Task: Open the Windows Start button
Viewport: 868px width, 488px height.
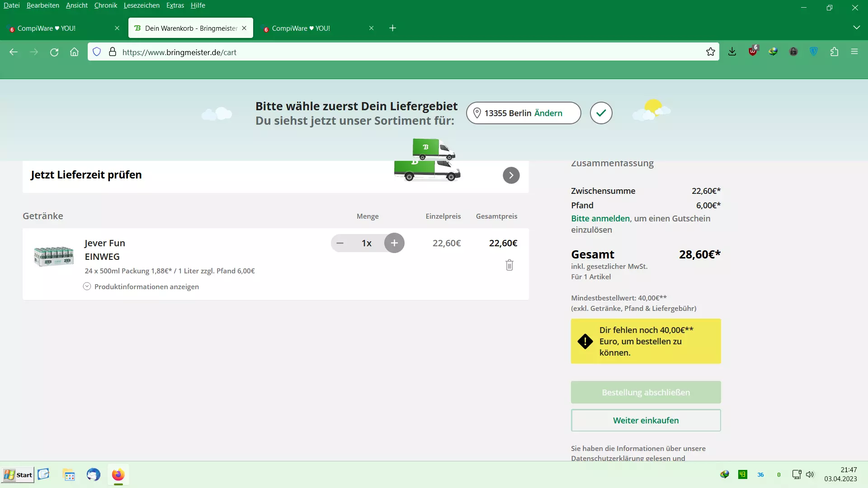Action: (18, 475)
